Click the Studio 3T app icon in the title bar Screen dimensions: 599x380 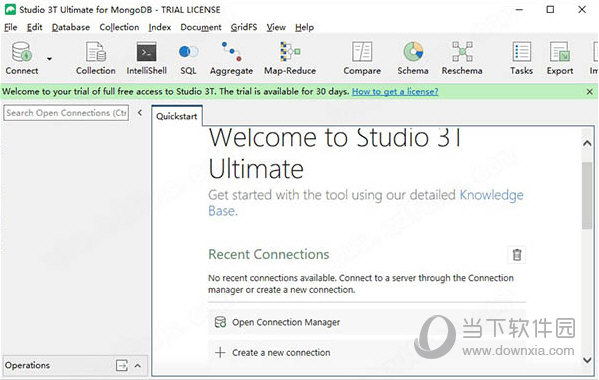pos(10,10)
